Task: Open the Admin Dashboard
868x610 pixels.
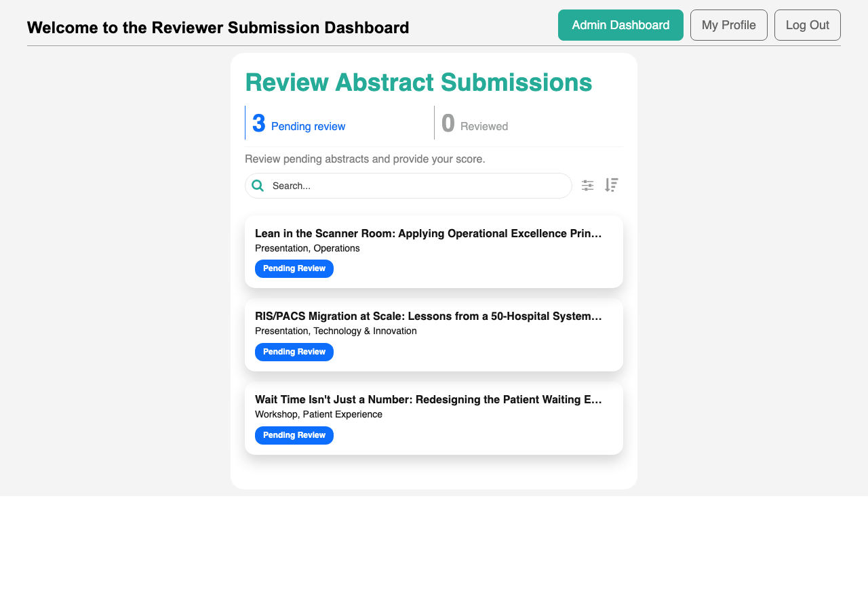Action: click(x=620, y=25)
